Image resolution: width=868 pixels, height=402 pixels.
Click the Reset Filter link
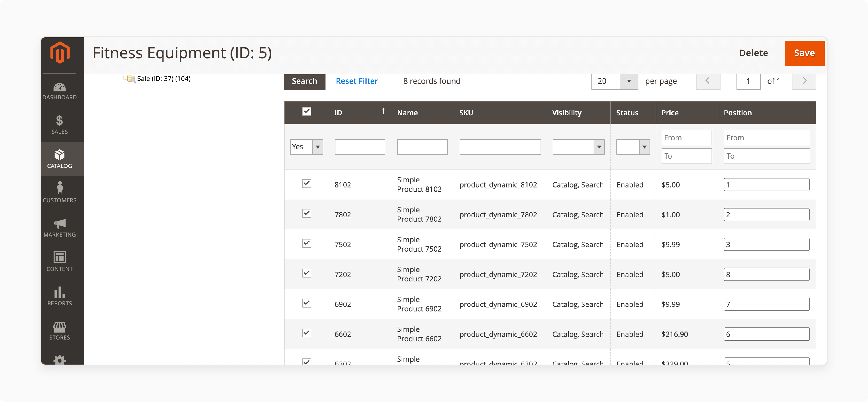(x=357, y=81)
